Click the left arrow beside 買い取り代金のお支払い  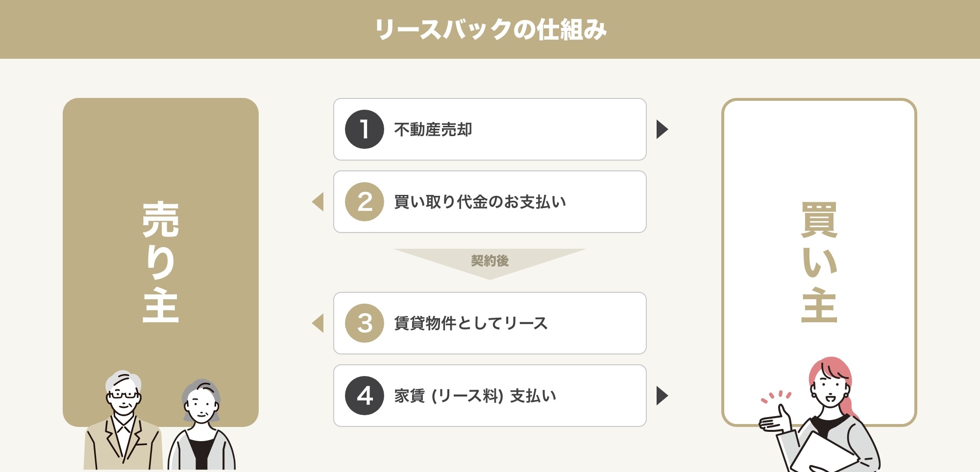(318, 202)
